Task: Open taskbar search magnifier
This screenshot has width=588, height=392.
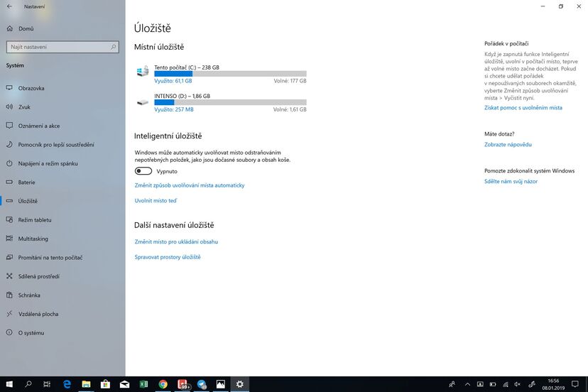Action: tap(28, 384)
